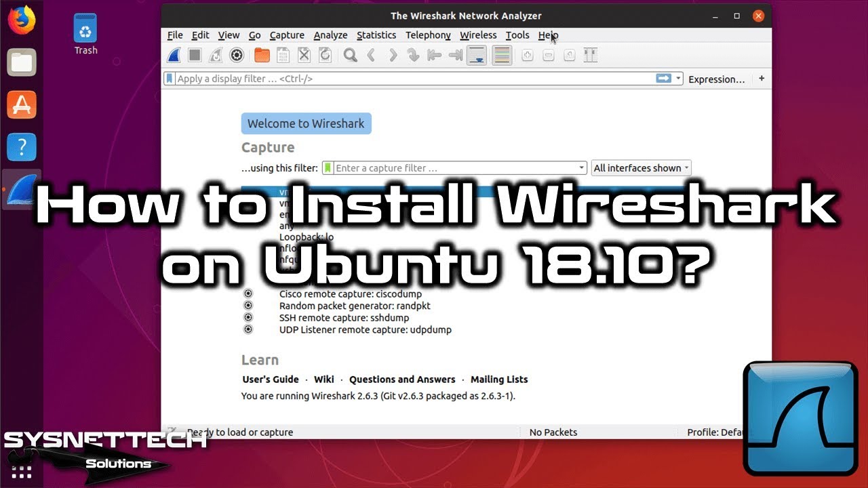Expand the display filter history dropdown

coord(678,79)
